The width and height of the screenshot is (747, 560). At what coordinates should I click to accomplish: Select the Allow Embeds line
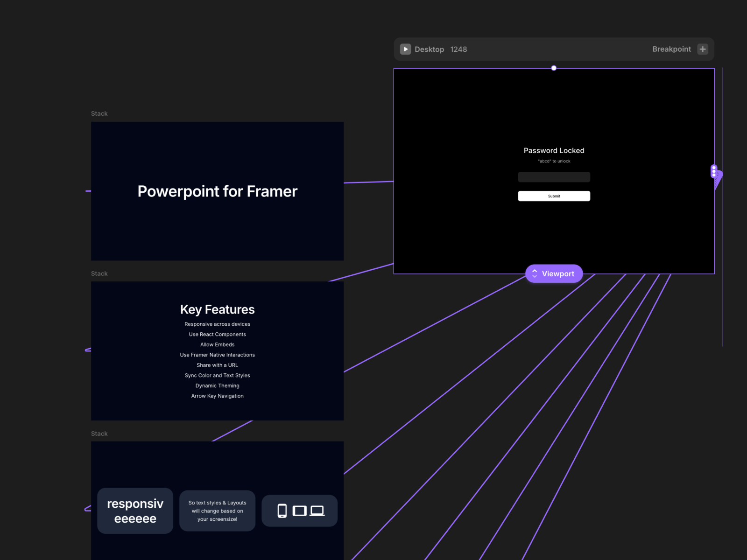pyautogui.click(x=217, y=344)
